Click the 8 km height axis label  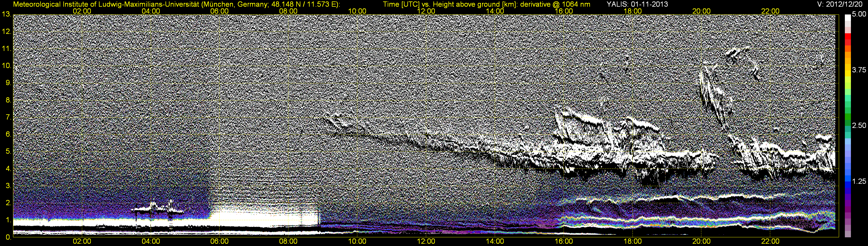pos(8,100)
